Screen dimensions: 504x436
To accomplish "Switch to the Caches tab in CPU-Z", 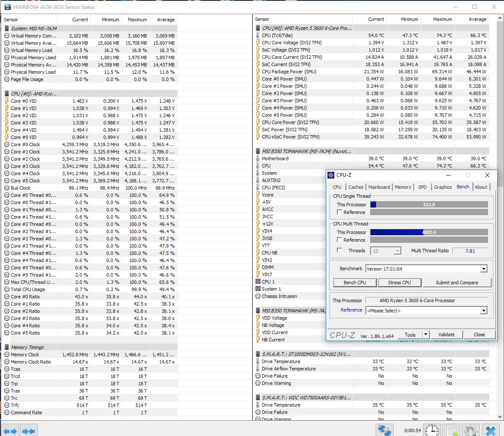I will (356, 187).
